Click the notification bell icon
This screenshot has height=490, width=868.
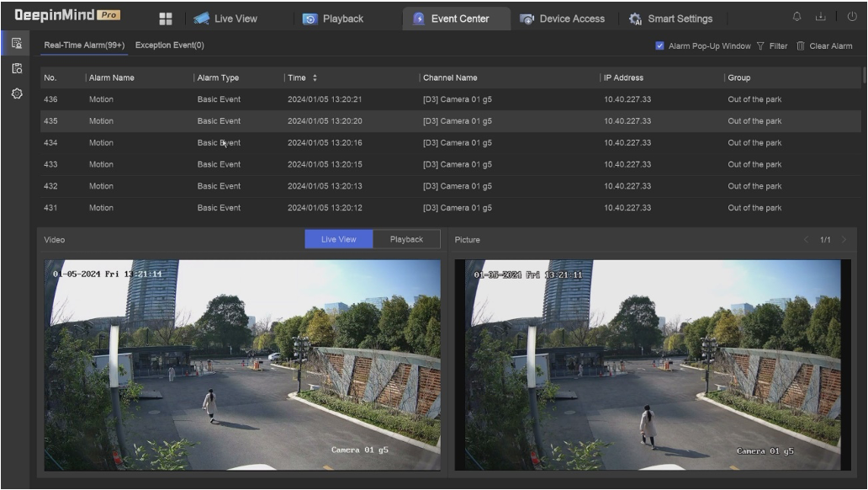coord(797,19)
